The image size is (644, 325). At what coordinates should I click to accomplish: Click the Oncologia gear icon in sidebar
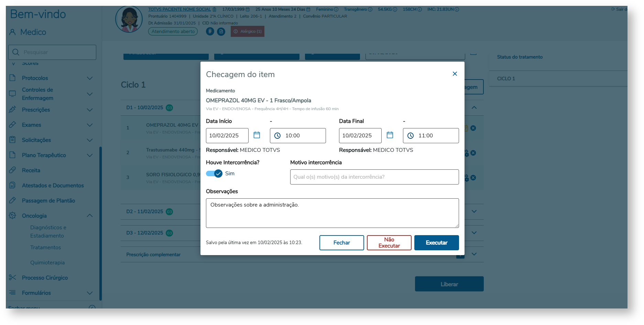pyautogui.click(x=12, y=216)
